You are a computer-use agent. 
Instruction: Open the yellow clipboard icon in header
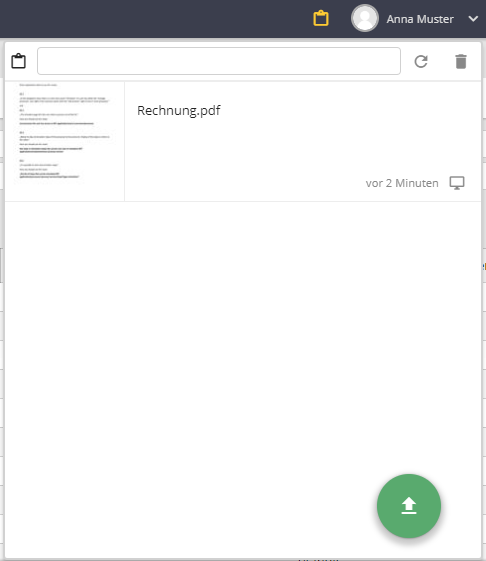[x=321, y=18]
